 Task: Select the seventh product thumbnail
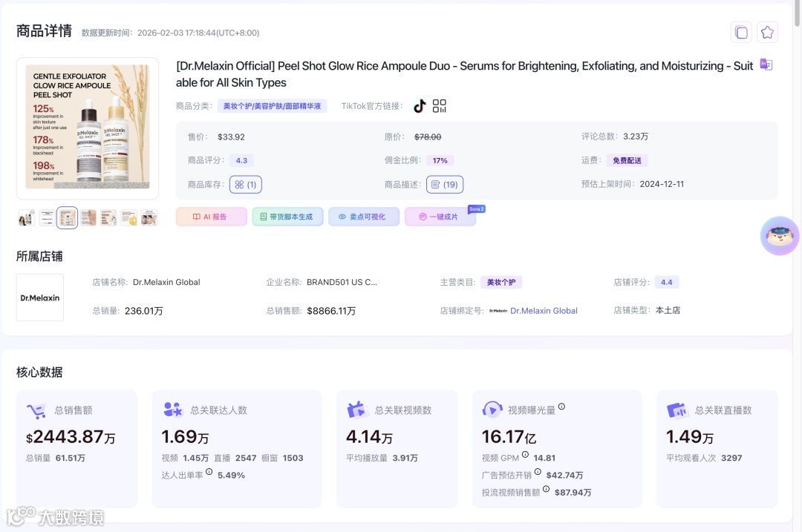[149, 218]
